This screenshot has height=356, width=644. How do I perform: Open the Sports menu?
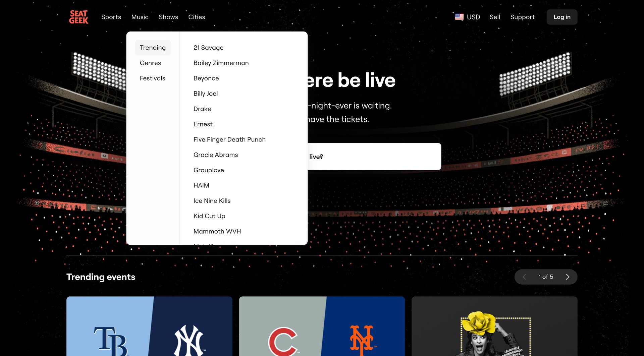click(111, 17)
